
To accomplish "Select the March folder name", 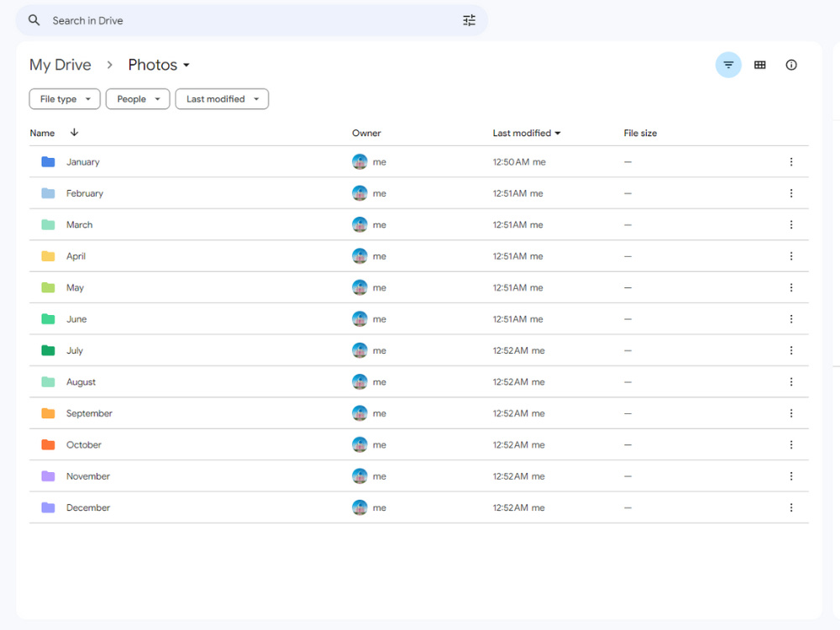I will [x=79, y=224].
